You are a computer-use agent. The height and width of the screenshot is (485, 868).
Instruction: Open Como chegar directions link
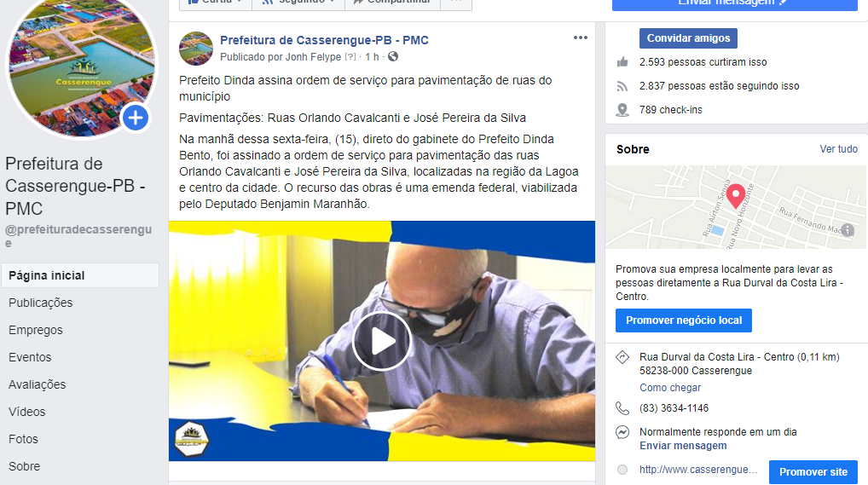point(670,388)
